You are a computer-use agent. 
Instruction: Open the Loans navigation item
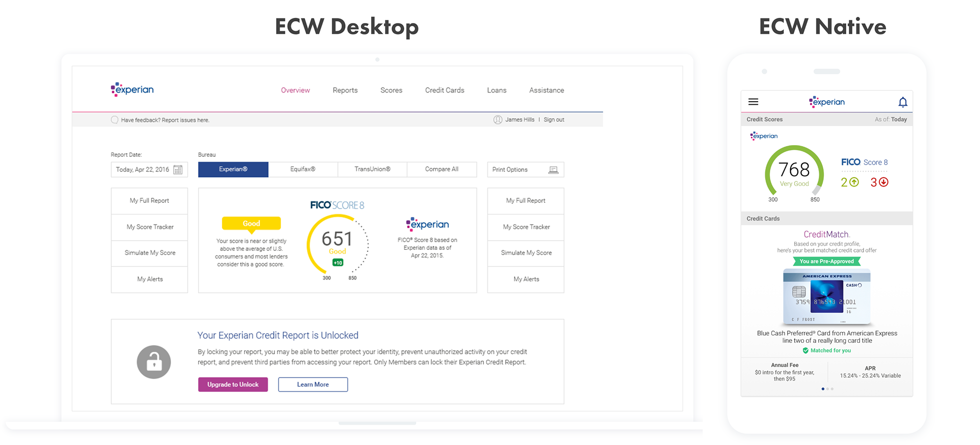coord(497,90)
